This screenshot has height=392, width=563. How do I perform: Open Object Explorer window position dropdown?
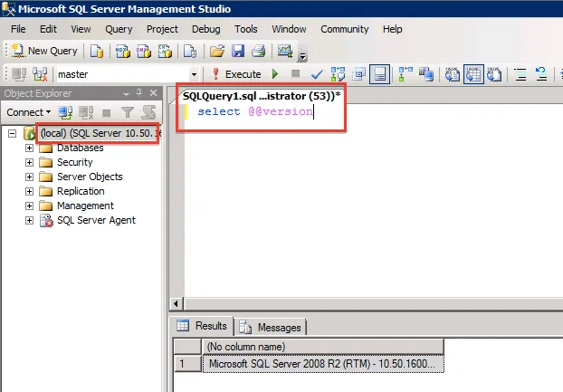tap(126, 94)
